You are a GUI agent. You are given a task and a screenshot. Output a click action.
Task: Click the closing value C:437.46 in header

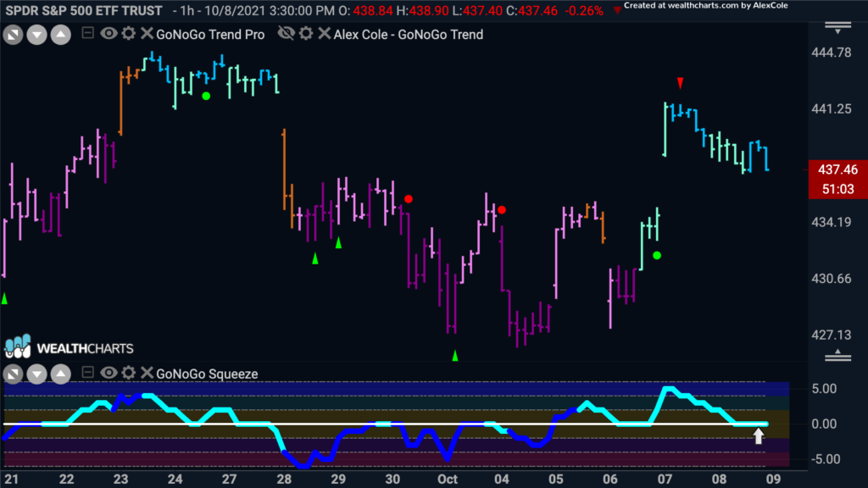pos(531,11)
